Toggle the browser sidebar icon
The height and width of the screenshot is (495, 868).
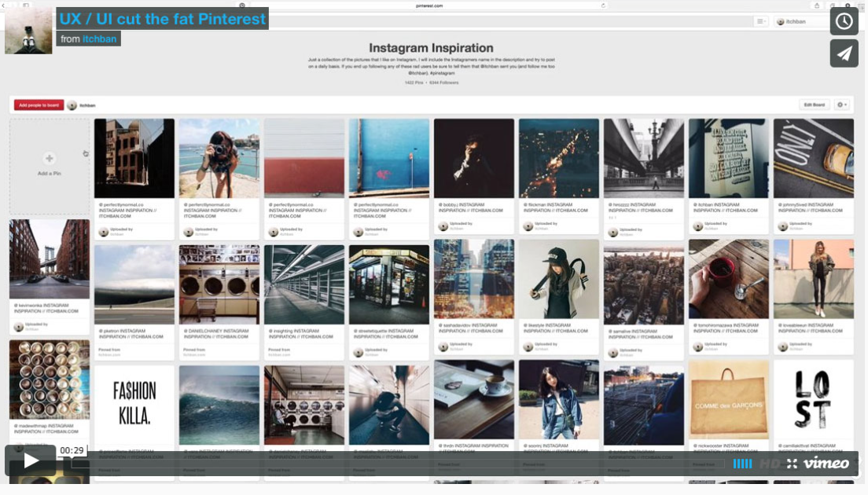[25, 5]
